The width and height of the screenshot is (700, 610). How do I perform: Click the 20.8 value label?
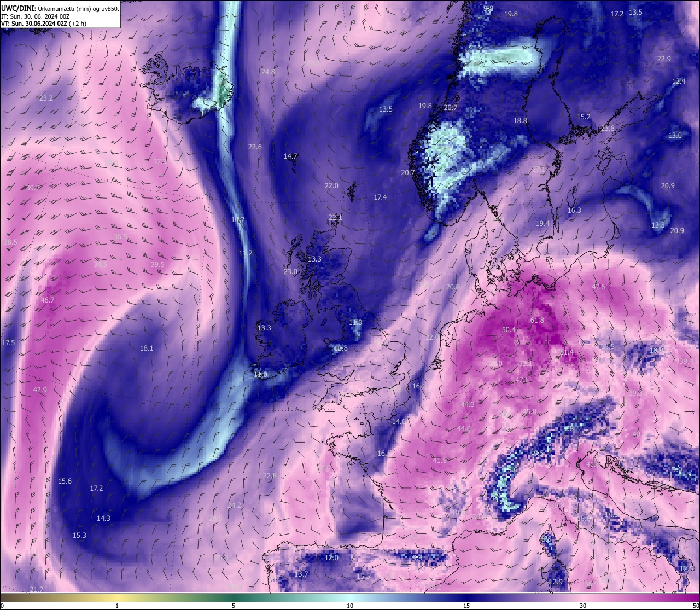[453, 287]
